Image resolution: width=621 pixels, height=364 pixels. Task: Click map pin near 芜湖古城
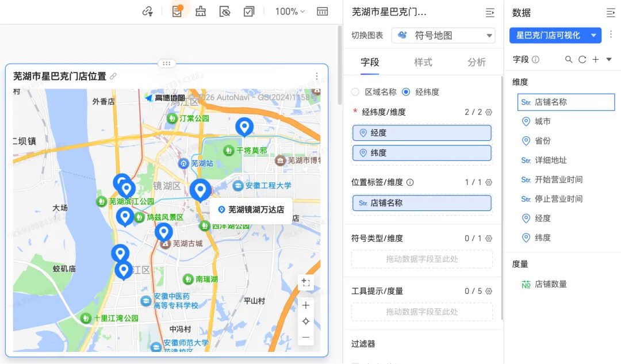[x=163, y=233]
